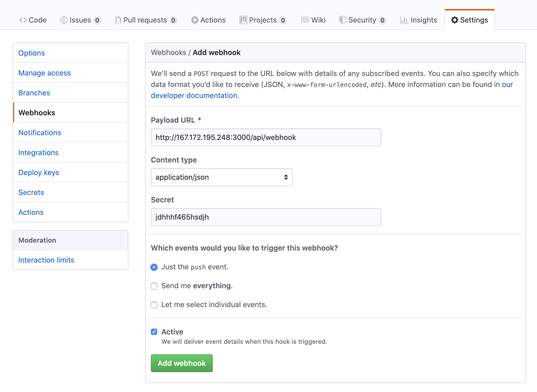Click the Pull requests branch icon
The height and width of the screenshot is (392, 537).
[x=118, y=20]
